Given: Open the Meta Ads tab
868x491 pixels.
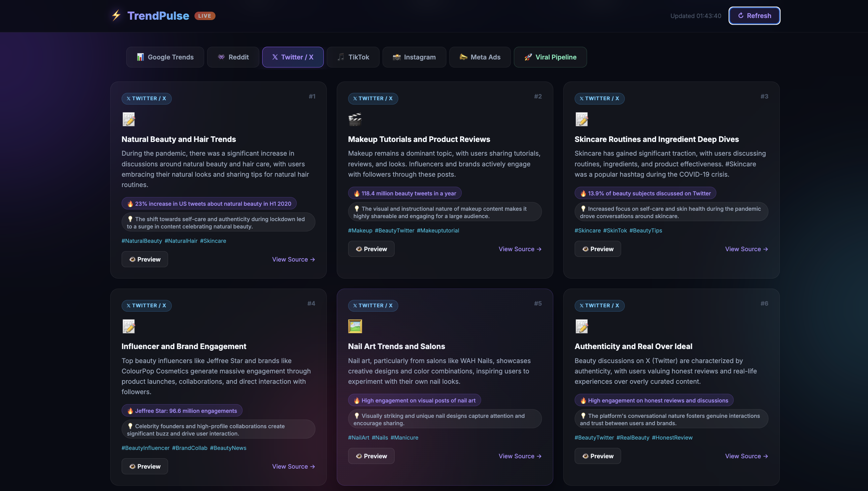Looking at the screenshot, I should coord(480,57).
